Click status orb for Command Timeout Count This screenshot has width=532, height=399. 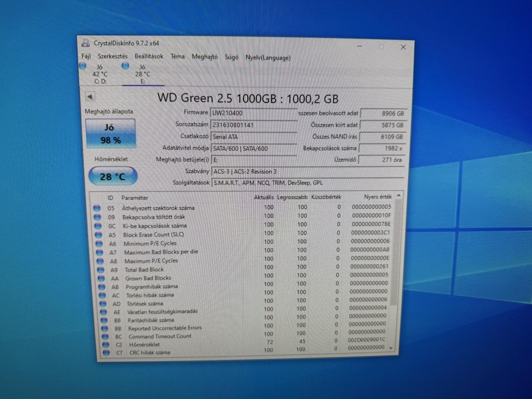(x=105, y=336)
